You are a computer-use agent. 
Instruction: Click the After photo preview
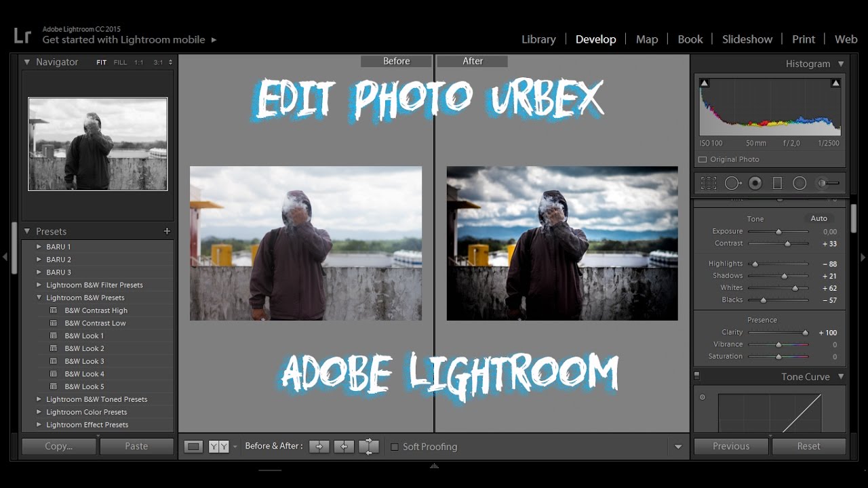click(562, 243)
